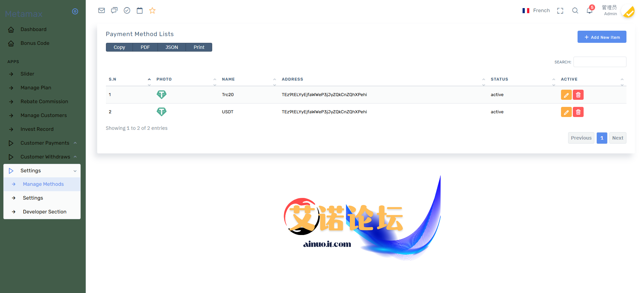Image resolution: width=644 pixels, height=293 pixels.
Task: Open the chat messages icon
Action: coord(114,10)
